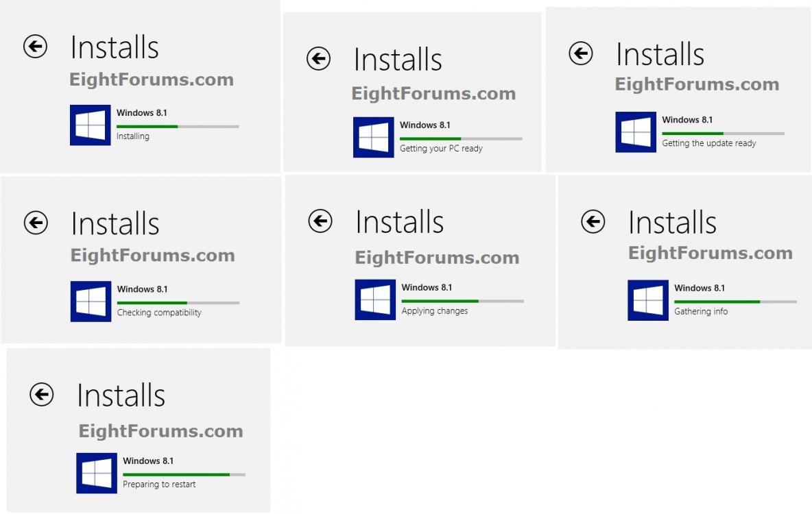
Task: Click back arrow in the 'Installing' panel
Action: [x=35, y=47]
